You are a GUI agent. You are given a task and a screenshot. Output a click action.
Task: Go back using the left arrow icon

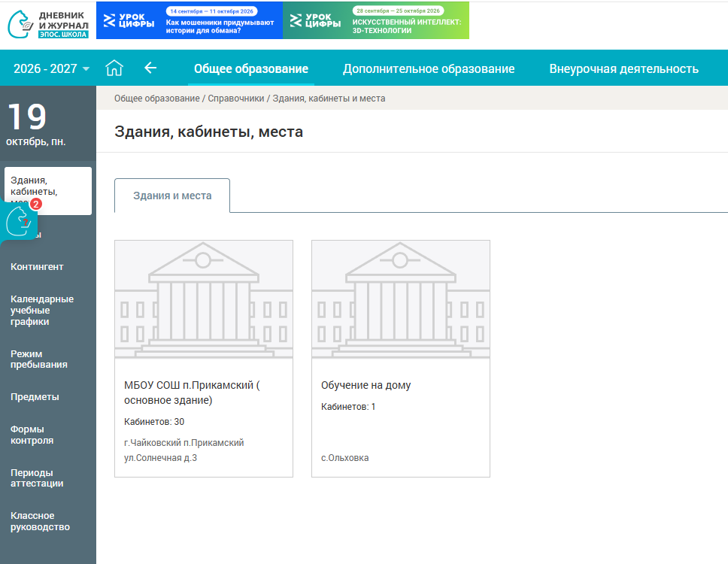pos(150,68)
